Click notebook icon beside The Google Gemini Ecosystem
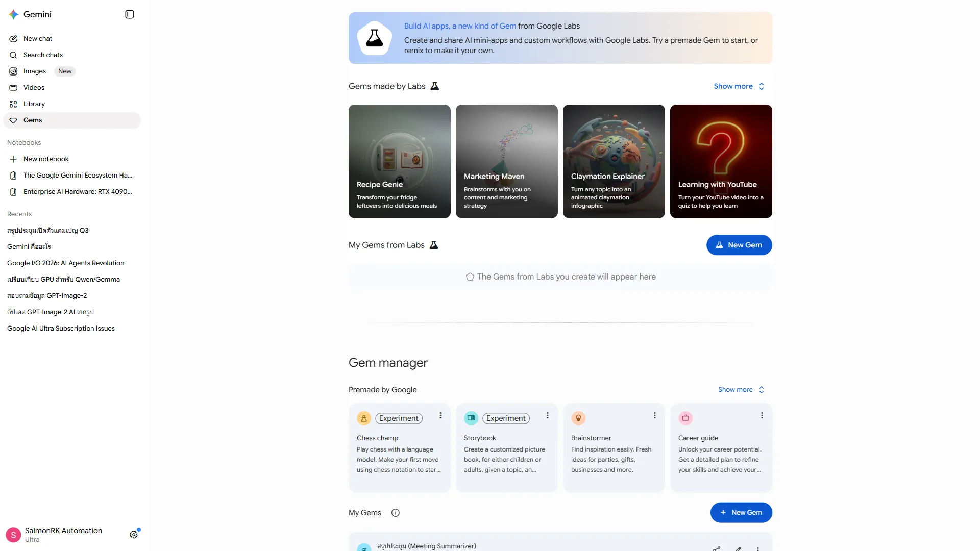This screenshot has width=980, height=551. click(x=13, y=176)
